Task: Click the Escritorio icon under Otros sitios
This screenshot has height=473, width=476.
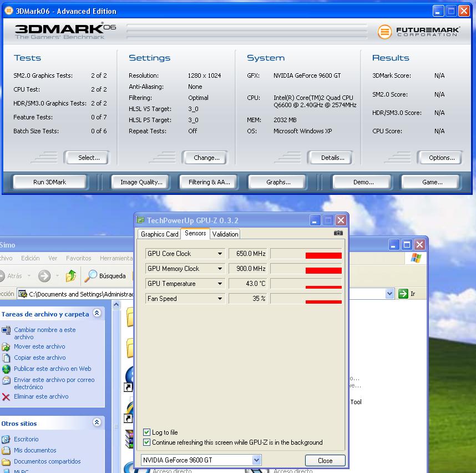Action: [x=6, y=439]
